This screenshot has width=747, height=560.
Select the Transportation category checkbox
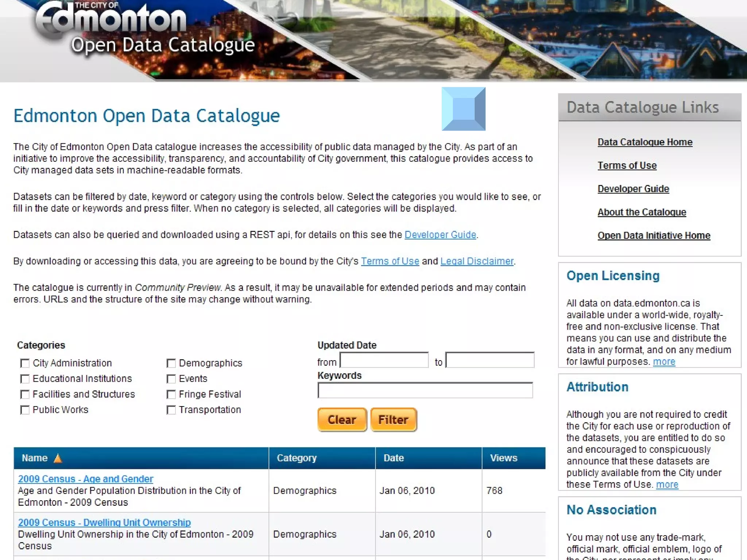click(x=171, y=410)
